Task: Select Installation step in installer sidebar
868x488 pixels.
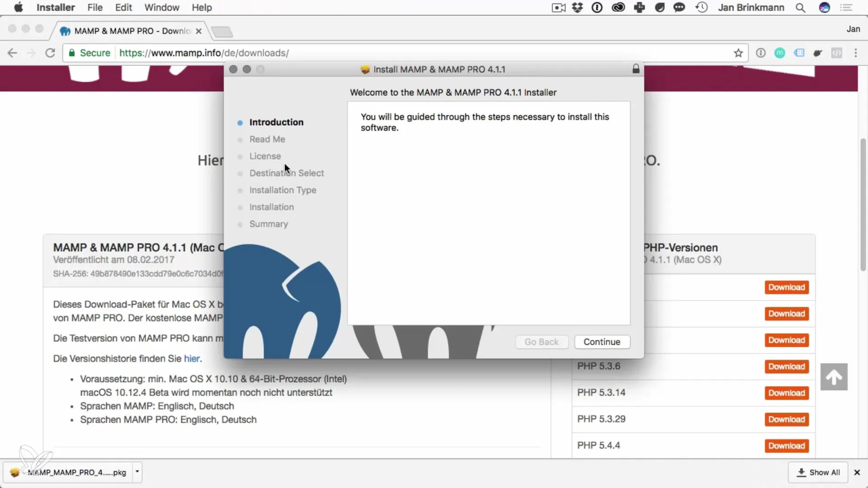Action: click(271, 207)
